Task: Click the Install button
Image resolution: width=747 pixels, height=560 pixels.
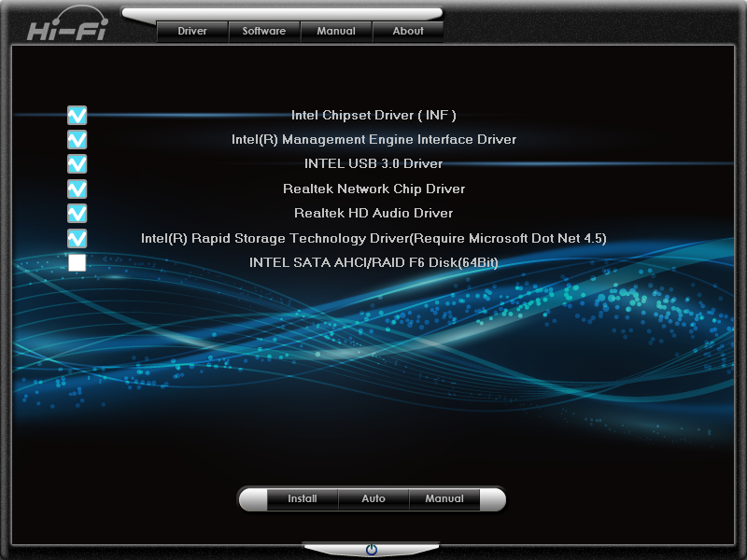Action: click(x=303, y=498)
